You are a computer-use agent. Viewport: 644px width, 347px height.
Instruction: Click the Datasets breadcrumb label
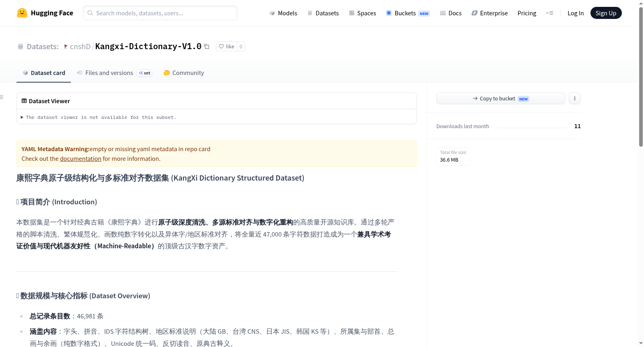click(43, 46)
